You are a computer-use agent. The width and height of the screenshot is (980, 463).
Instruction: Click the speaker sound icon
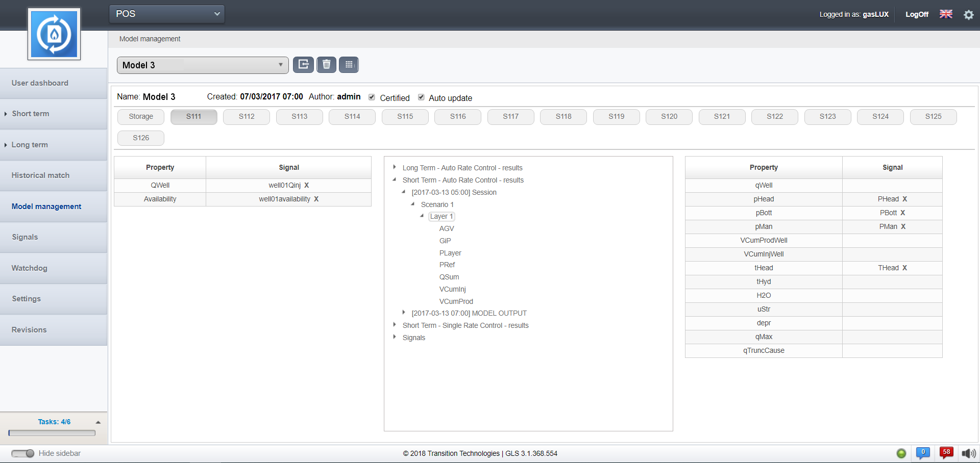coord(968,453)
